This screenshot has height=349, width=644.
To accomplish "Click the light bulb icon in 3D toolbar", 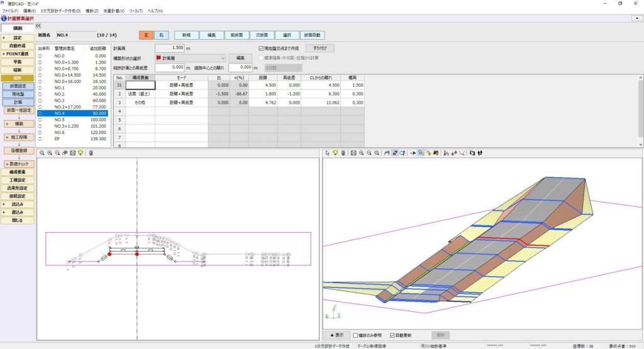I will [x=335, y=153].
